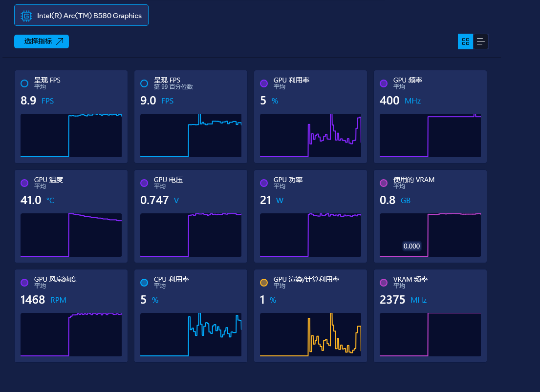540x392 pixels.
Task: Click the orange GPU 渲染/计算利用率 circle swatch
Action: [x=264, y=283]
